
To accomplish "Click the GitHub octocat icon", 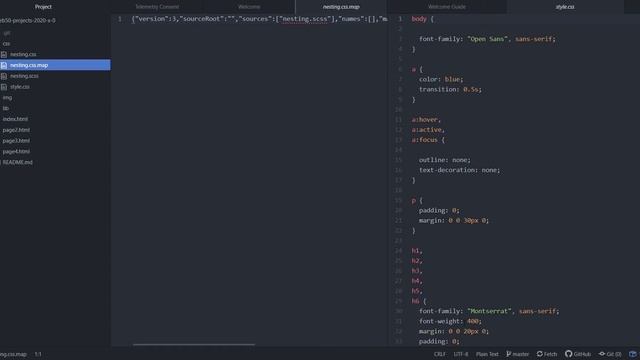I will coord(569,354).
